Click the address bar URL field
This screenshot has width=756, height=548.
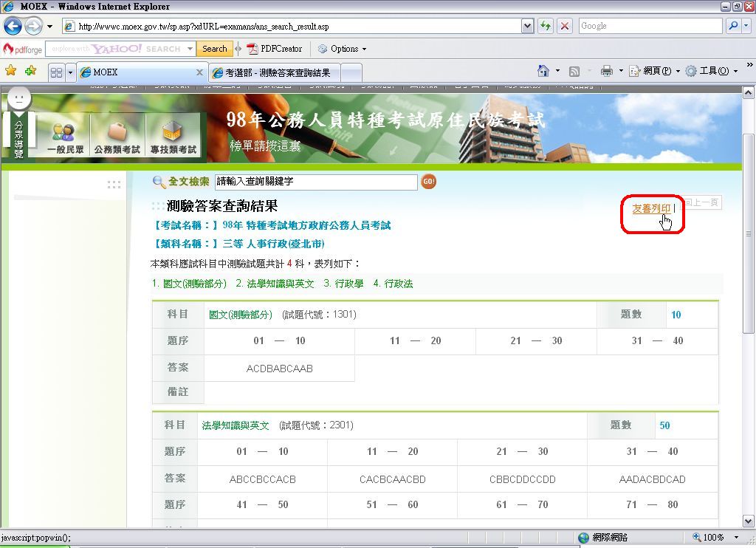click(292, 26)
